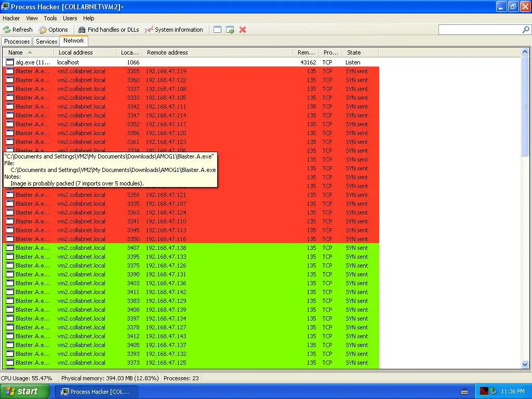The width and height of the screenshot is (532, 399).
Task: Click Blaster icon on row 192.168.47.105
Action: click(10, 97)
